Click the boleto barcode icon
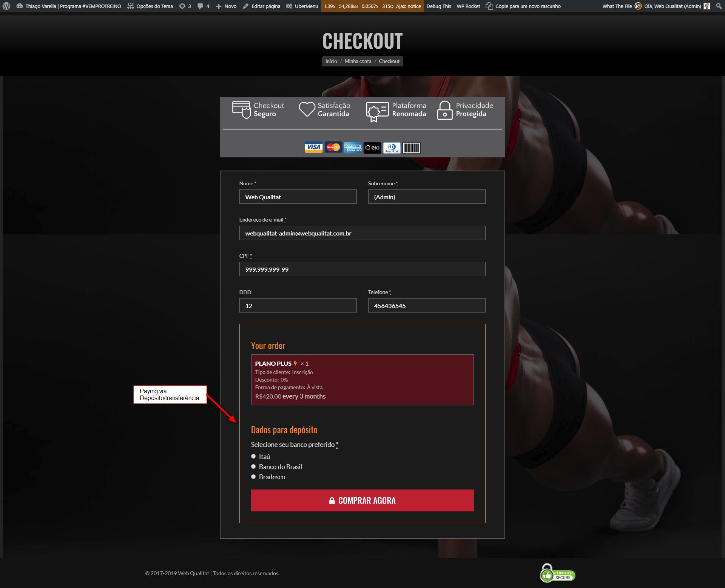Viewport: 725px width, 588px height. (411, 148)
